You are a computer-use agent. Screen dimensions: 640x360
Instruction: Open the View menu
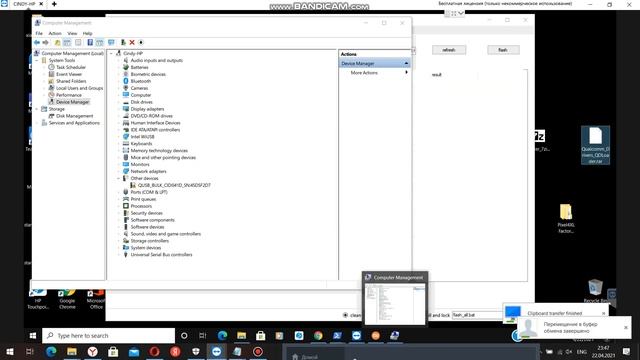click(72, 33)
